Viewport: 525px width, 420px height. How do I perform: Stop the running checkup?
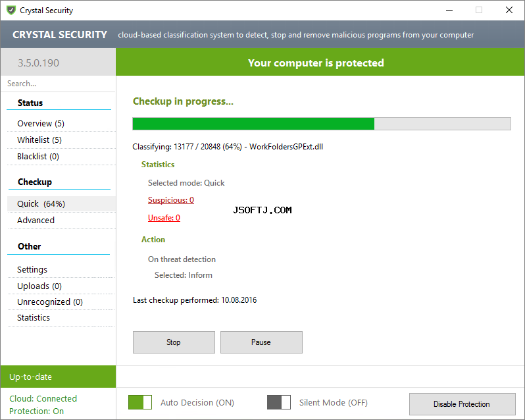click(174, 342)
